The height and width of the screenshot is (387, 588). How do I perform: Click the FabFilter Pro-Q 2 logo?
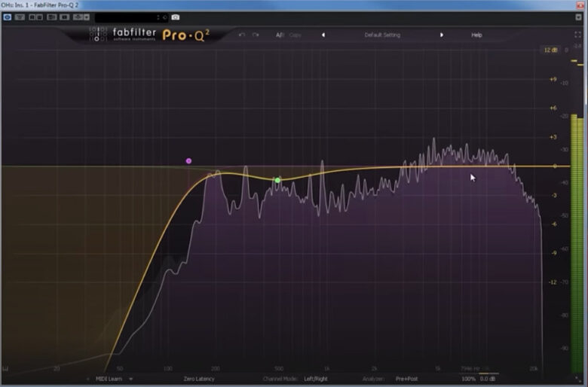pos(149,35)
